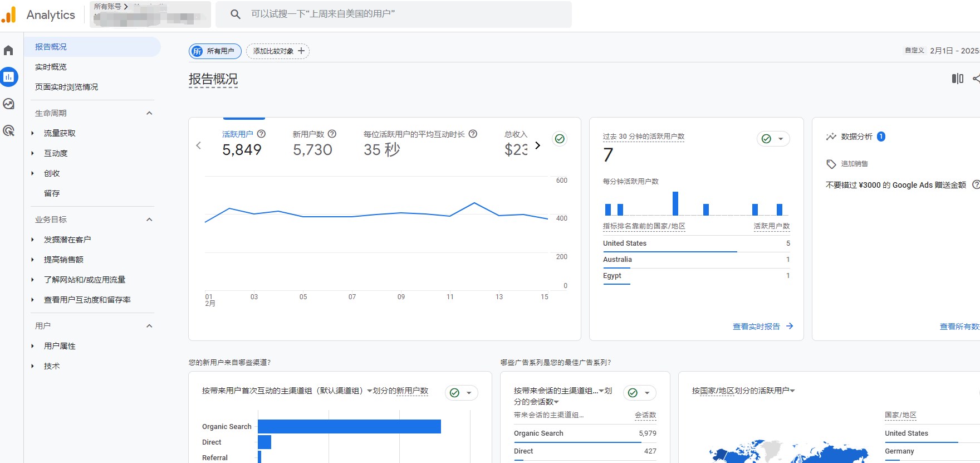Click the green check status on overview card
980x463 pixels.
click(560, 139)
